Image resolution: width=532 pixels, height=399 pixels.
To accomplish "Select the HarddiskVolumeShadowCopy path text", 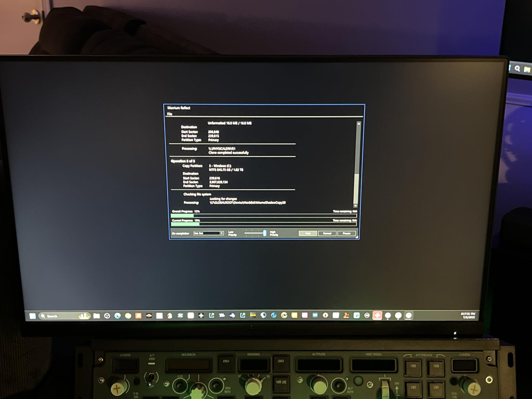I will [248, 203].
